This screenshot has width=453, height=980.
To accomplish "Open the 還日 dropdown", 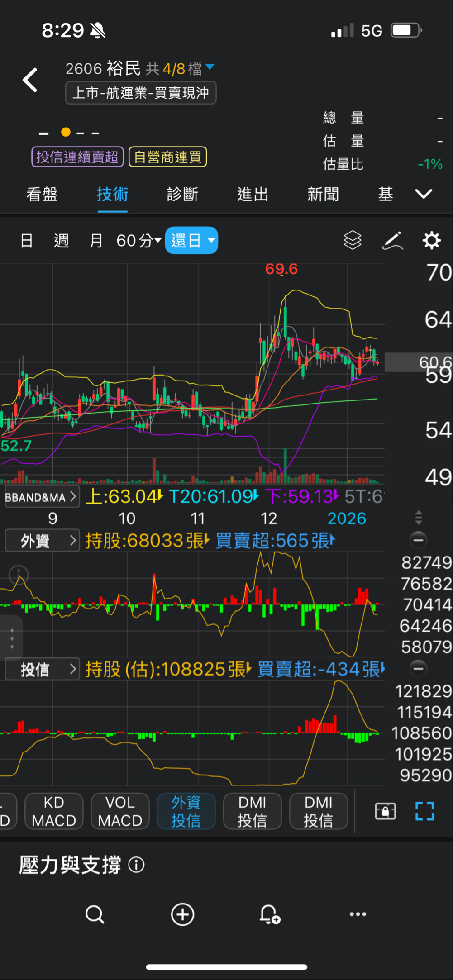I will pyautogui.click(x=191, y=240).
